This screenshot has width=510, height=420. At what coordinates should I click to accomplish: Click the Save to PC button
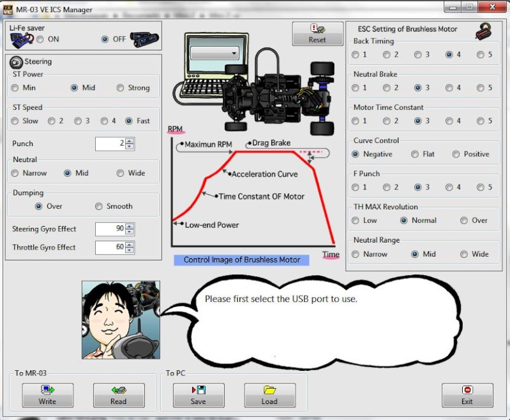point(199,395)
